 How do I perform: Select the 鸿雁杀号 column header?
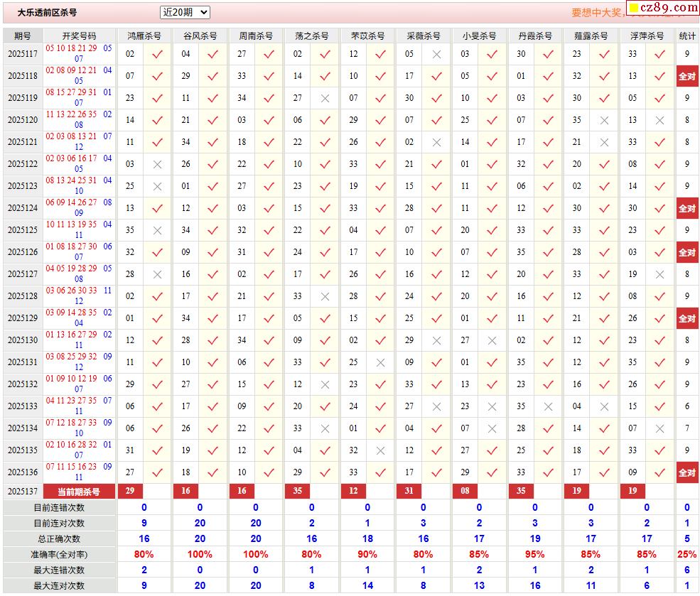pos(144,36)
